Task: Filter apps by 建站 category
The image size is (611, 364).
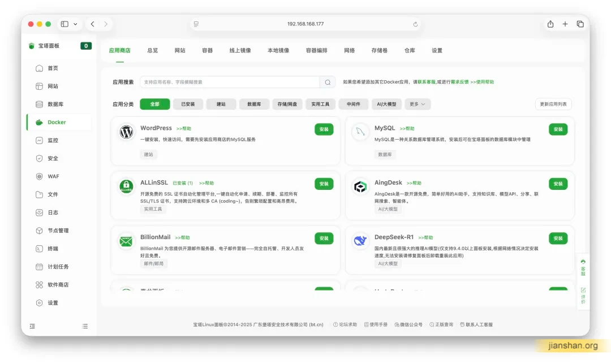Action: pos(221,104)
